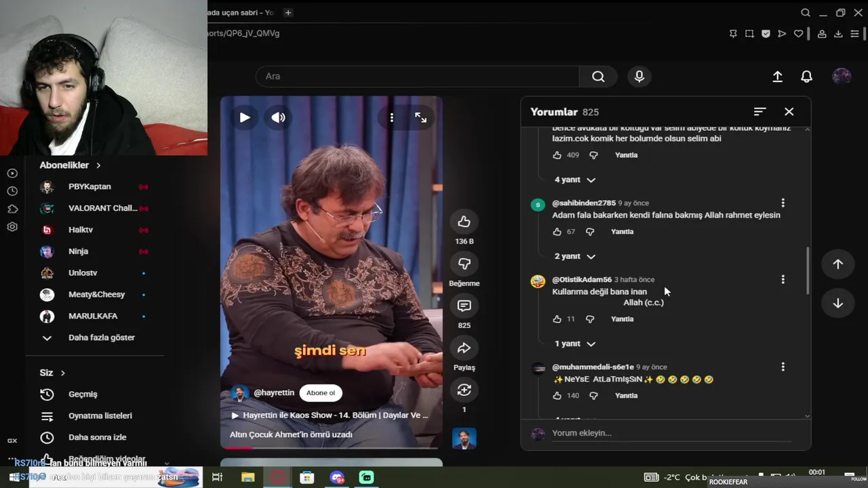Expand 1 yanıt under @OtistikAdam56
The image size is (868, 488).
574,344
